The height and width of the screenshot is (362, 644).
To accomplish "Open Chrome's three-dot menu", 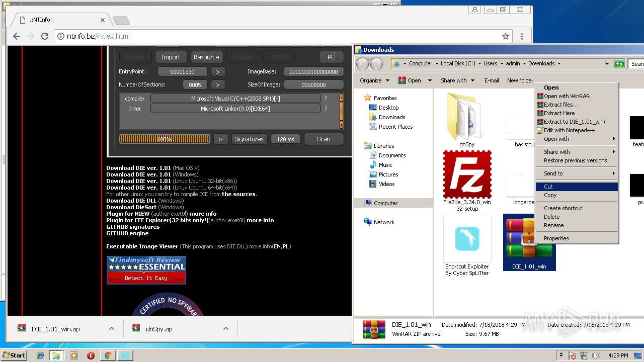I will tap(522, 36).
